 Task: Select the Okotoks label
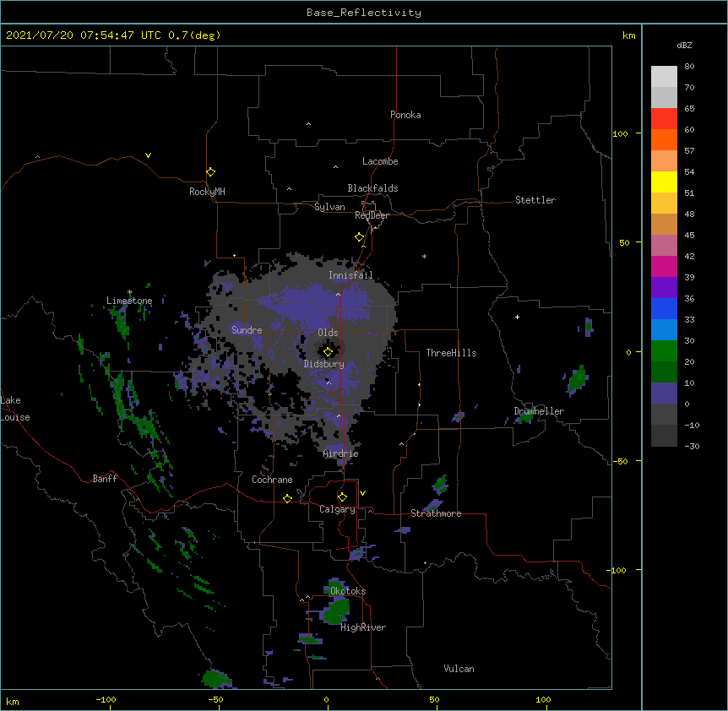348,591
